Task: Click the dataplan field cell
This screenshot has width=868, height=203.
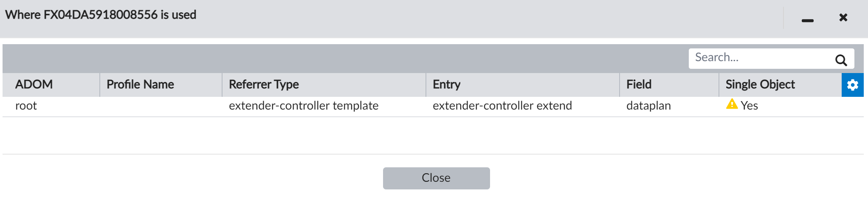Action: pyautogui.click(x=648, y=106)
